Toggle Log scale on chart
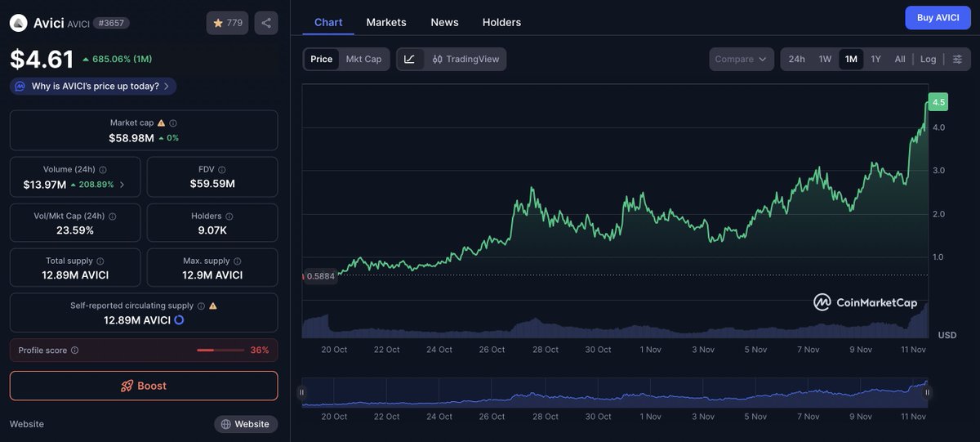 point(929,59)
